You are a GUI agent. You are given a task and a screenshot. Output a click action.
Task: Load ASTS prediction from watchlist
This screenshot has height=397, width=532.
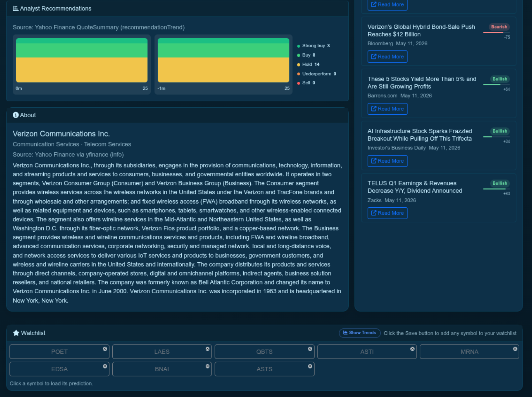pos(264,369)
